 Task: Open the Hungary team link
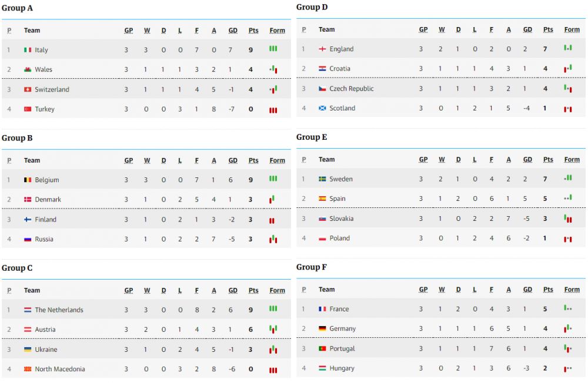tap(342, 368)
